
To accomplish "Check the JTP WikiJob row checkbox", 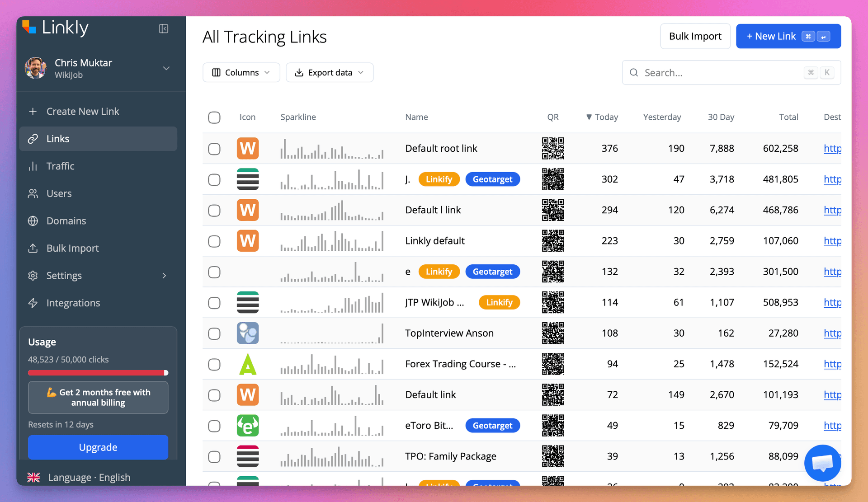I will click(214, 303).
